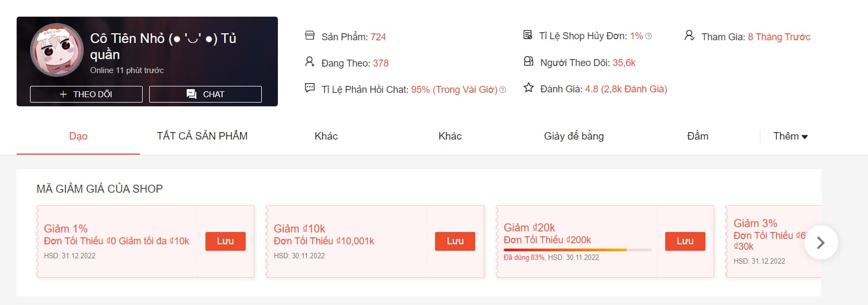Screen dimensions: 868x305
Task: Click the Sản Phẩm store icon
Action: pyautogui.click(x=310, y=35)
